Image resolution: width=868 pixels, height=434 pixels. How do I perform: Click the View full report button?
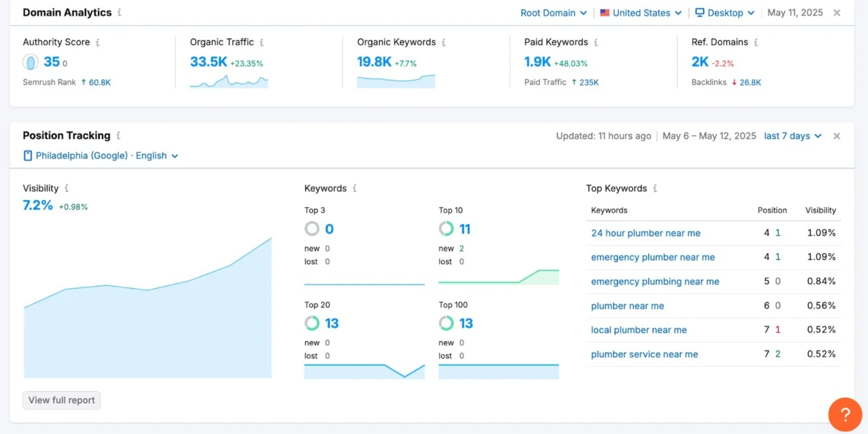[x=62, y=400]
